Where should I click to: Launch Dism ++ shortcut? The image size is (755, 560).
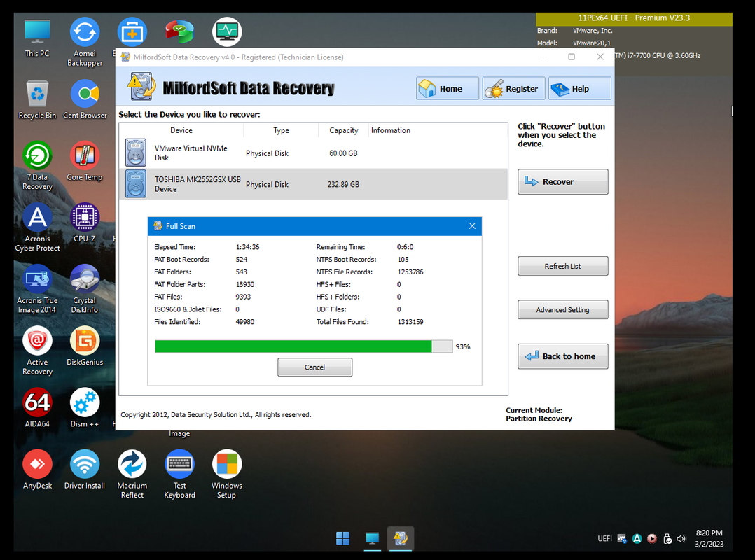pos(85,408)
